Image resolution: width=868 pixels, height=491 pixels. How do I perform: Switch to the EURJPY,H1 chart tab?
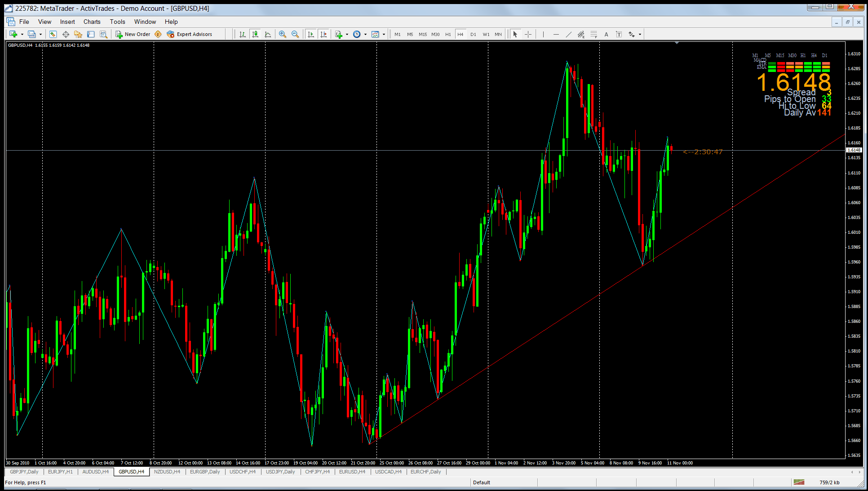tap(60, 472)
